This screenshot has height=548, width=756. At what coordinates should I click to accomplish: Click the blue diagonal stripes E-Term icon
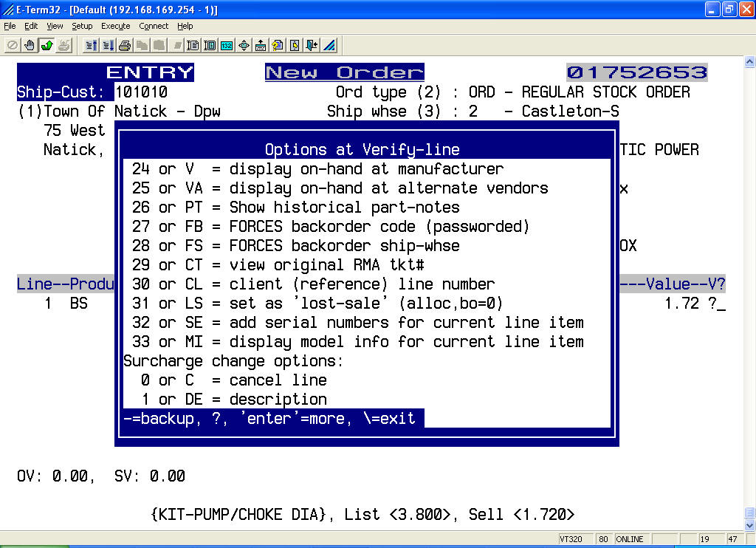[x=329, y=45]
